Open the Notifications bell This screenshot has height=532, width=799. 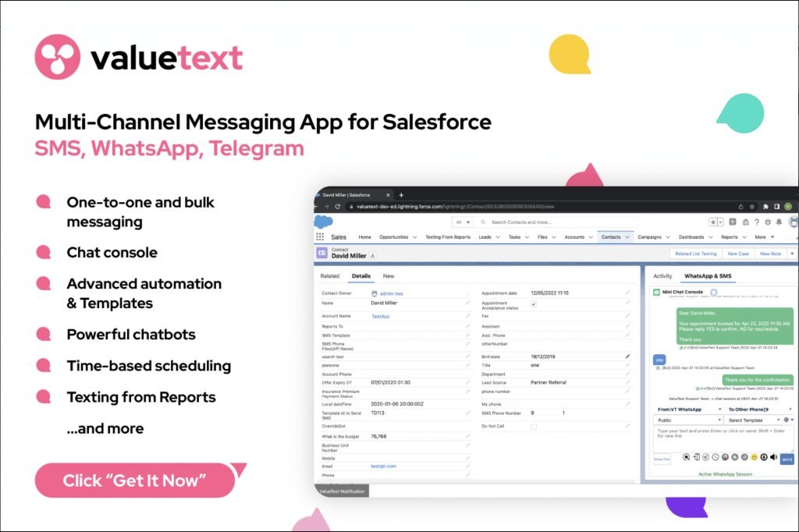(x=779, y=222)
